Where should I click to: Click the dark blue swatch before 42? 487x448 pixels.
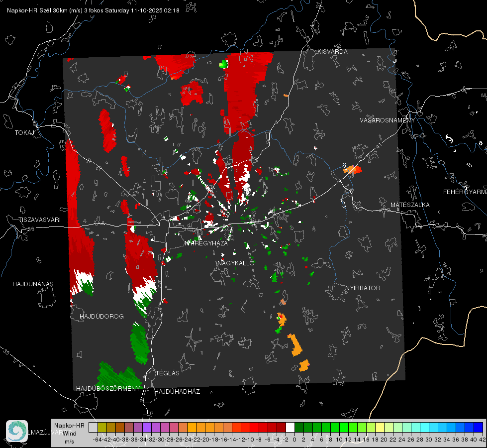tap(479, 427)
